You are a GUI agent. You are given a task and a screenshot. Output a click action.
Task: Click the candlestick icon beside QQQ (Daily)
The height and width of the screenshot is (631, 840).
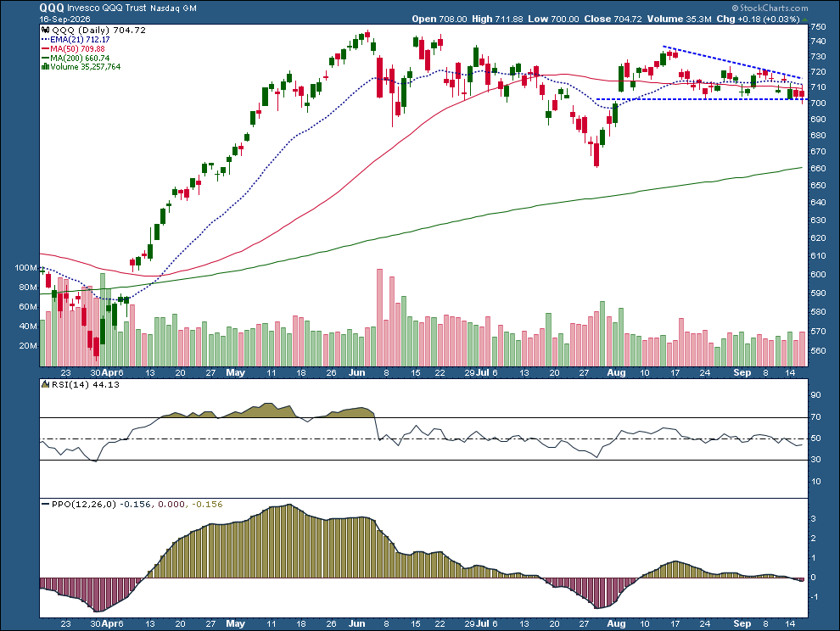click(x=46, y=31)
